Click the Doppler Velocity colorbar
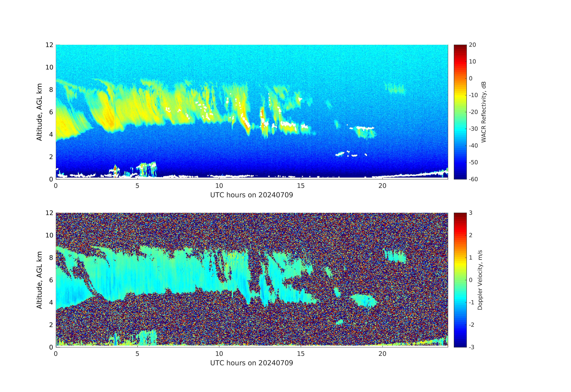 point(460,280)
